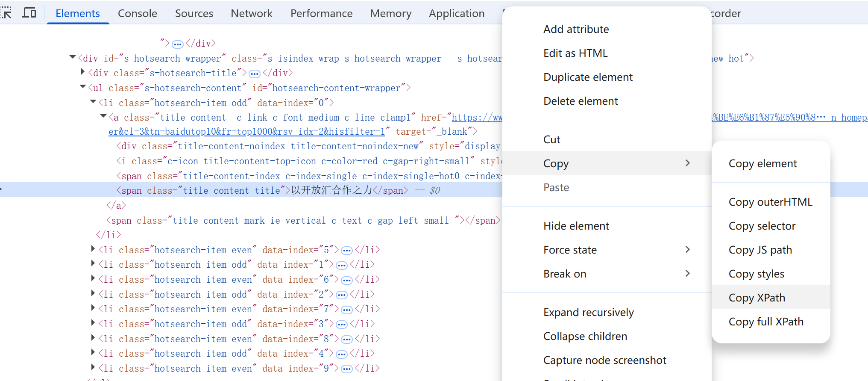Open the Application tab
The width and height of the screenshot is (868, 381).
(457, 13)
